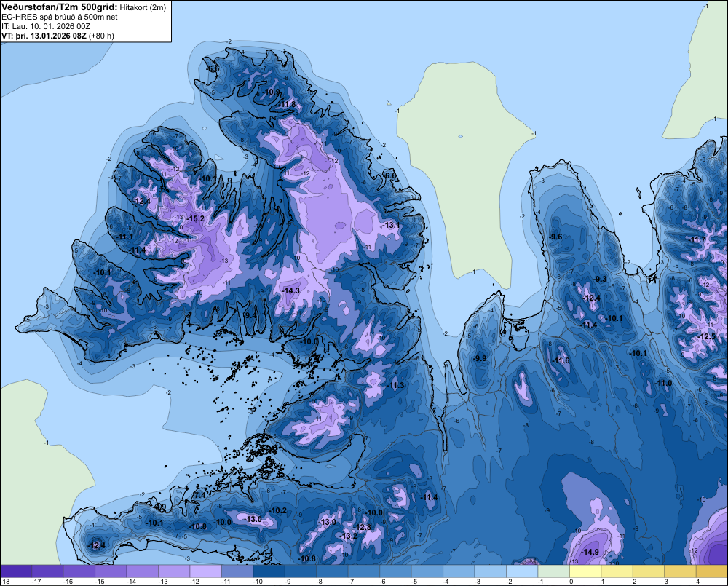
Task: Select the pale yellow legend swatch between 0 and 1
Action: coord(585,571)
